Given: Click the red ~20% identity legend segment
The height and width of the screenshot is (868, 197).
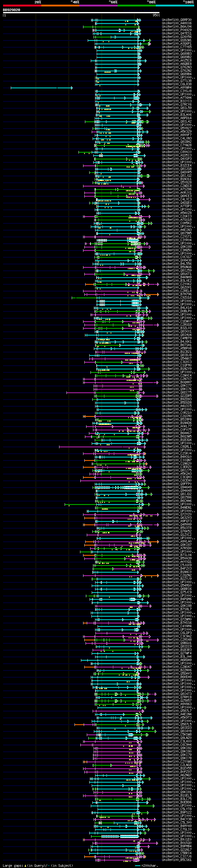Looking at the screenshot, I should pos(22,6).
